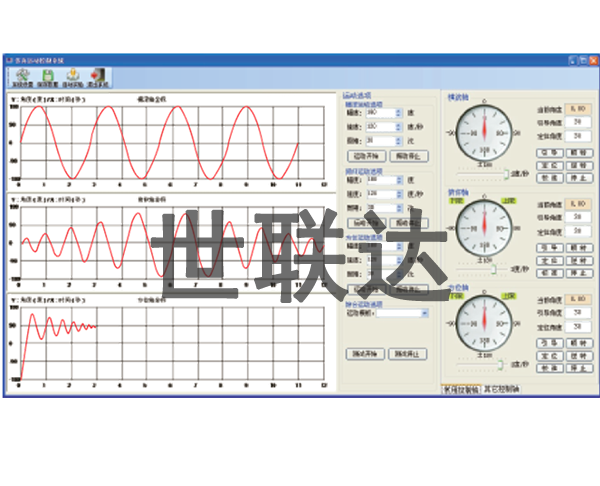Open the motion simulation dropdown list
Image resolution: width=600 pixels, height=486 pixels.
pos(424,313)
